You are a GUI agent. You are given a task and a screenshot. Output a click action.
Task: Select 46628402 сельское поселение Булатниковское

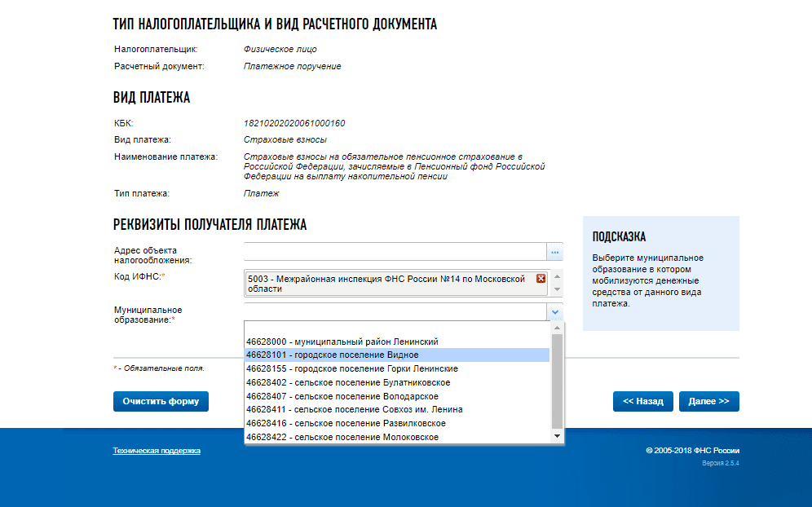click(348, 382)
